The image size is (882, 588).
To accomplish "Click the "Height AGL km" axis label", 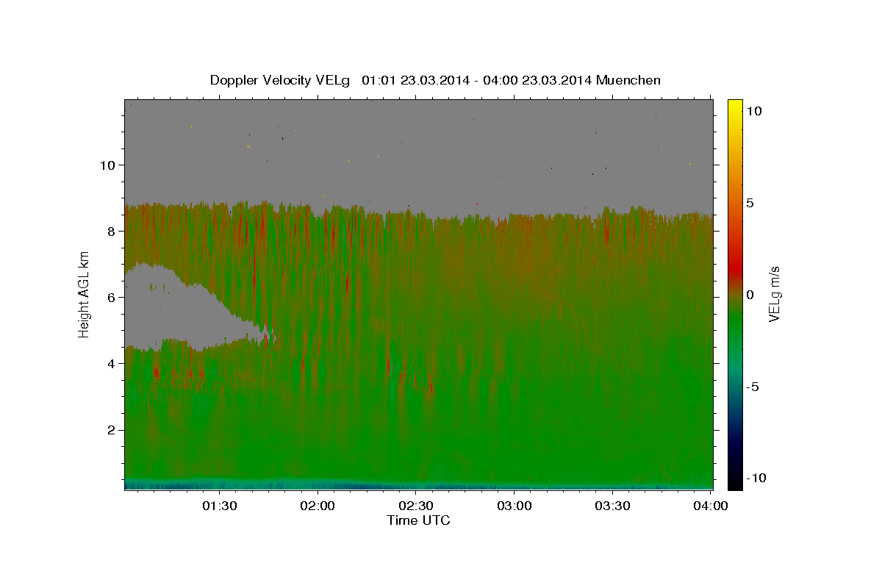I will point(85,294).
